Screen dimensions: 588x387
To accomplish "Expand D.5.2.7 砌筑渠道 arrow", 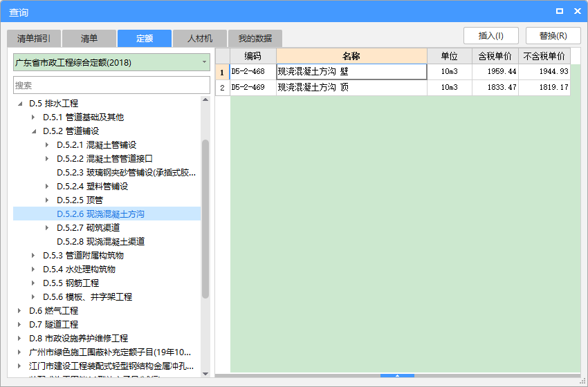I will pyautogui.click(x=47, y=228).
